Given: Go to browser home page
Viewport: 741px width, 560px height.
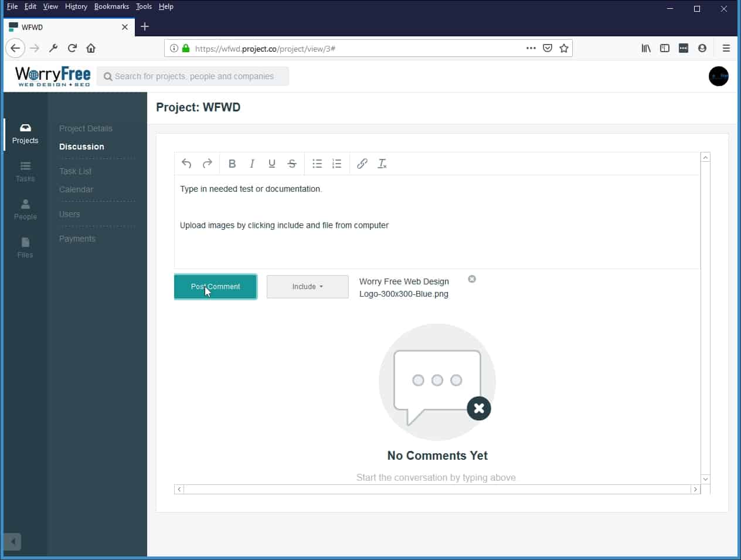Looking at the screenshot, I should pos(91,48).
